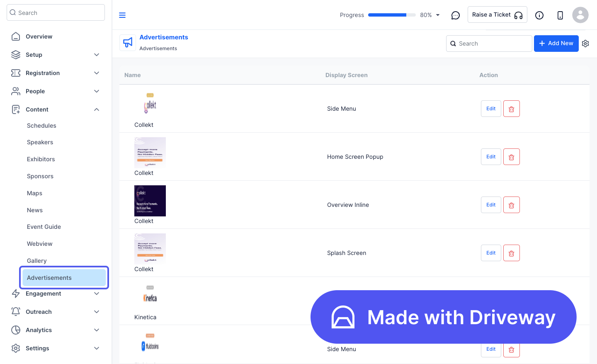Open the user profile avatar
The image size is (597, 364).
pyautogui.click(x=580, y=15)
